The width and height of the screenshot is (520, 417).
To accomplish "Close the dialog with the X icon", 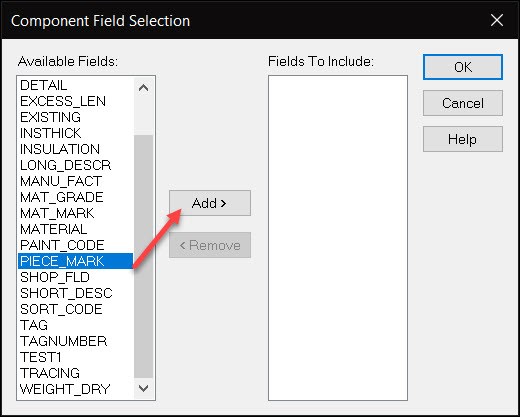I will coord(497,20).
